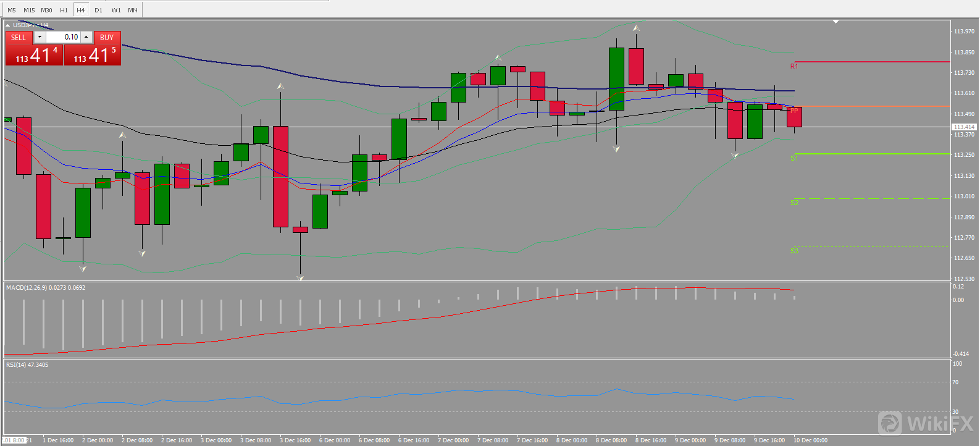Click the 113.414 current price label
Screen dimensions: 980x446
(963, 127)
